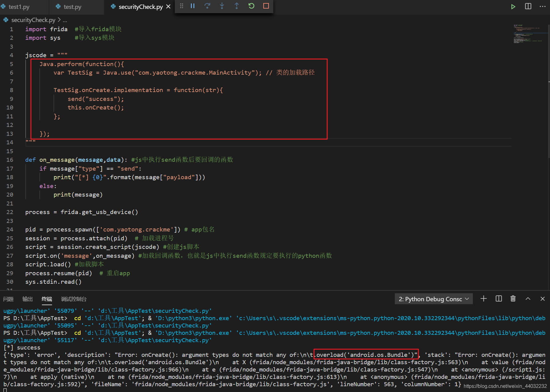The image size is (550, 392).
Task: Split the editor to the side
Action: pos(528,6)
